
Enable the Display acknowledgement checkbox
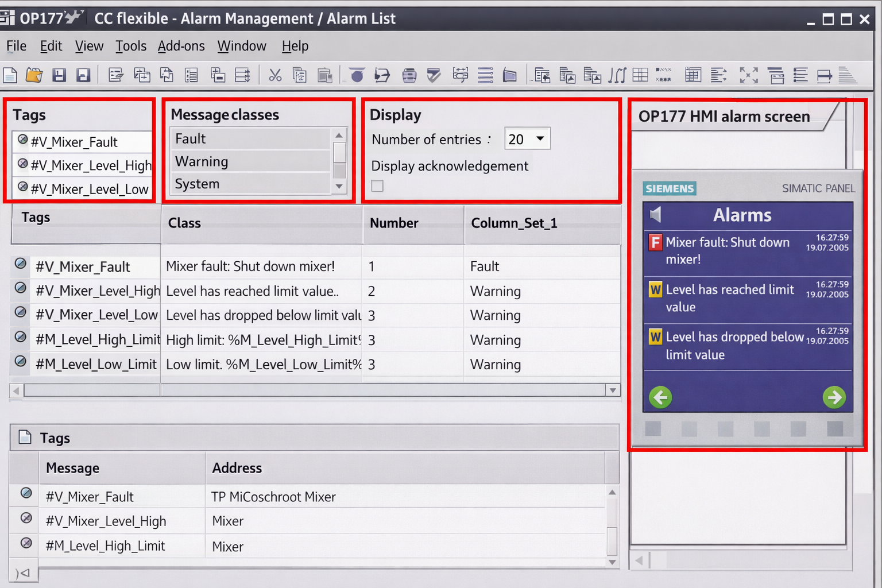pos(377,186)
